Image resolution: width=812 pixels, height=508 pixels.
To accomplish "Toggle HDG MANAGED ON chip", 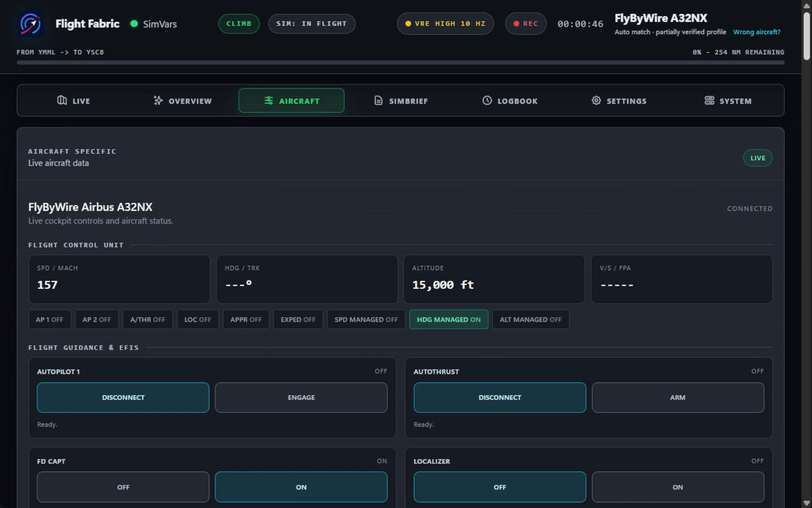I will pos(449,319).
